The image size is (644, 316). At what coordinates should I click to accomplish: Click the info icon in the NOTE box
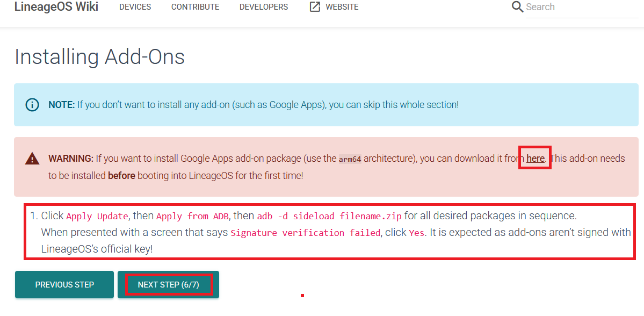(32, 105)
